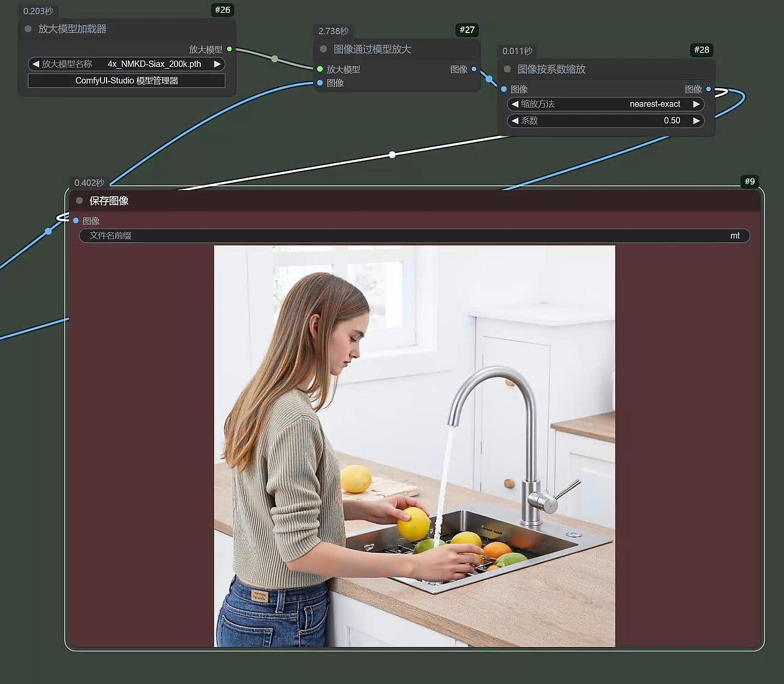784x684 pixels.
Task: Collapse the 图像按系数缩放 node via its dot
Action: click(x=507, y=69)
